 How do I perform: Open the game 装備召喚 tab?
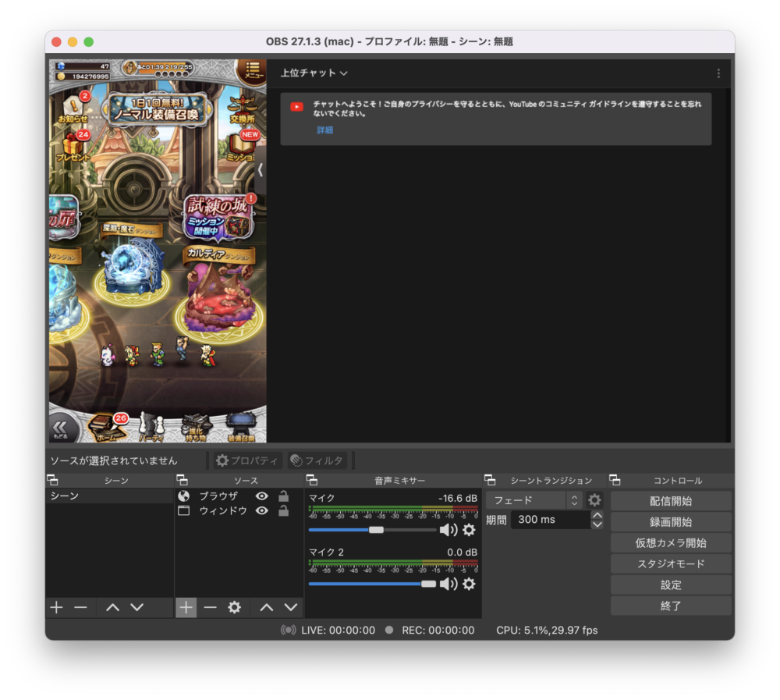pyautogui.click(x=241, y=428)
